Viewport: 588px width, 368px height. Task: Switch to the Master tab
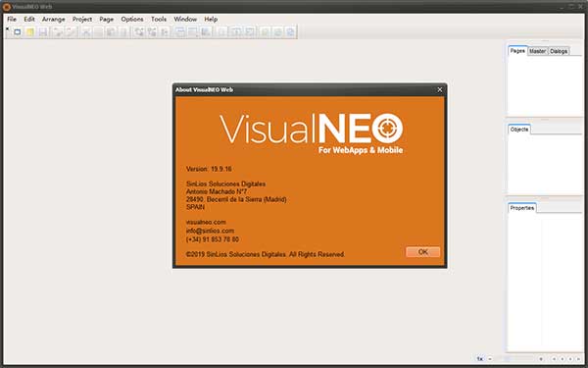[x=538, y=51]
